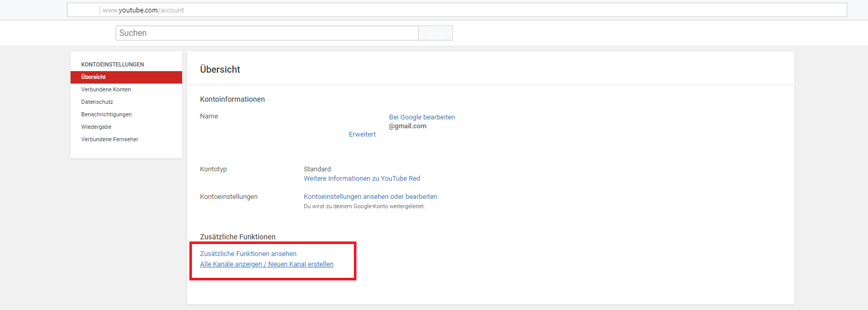Image resolution: width=868 pixels, height=310 pixels.
Task: Click the Google-Konto weitergeleitet note text
Action: [364, 206]
